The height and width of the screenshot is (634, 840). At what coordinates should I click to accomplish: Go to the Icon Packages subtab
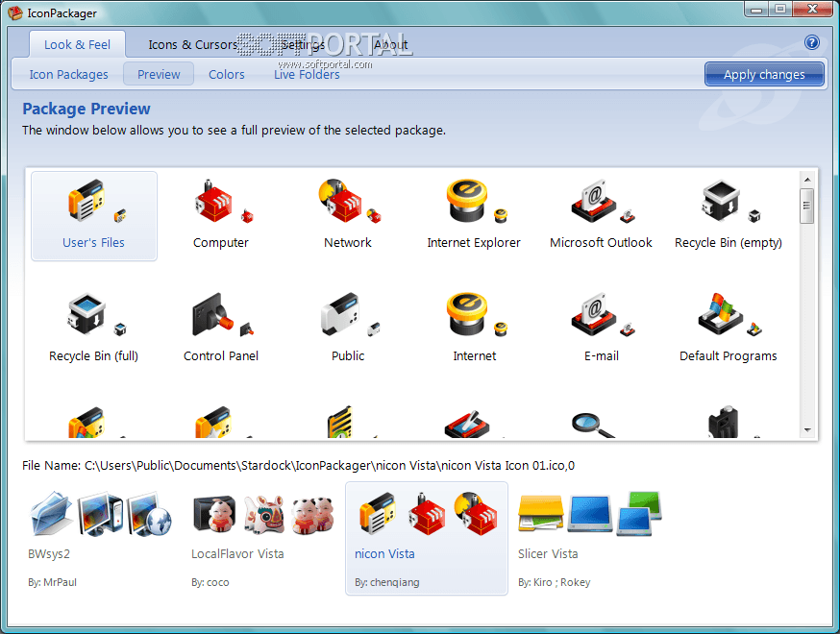68,74
